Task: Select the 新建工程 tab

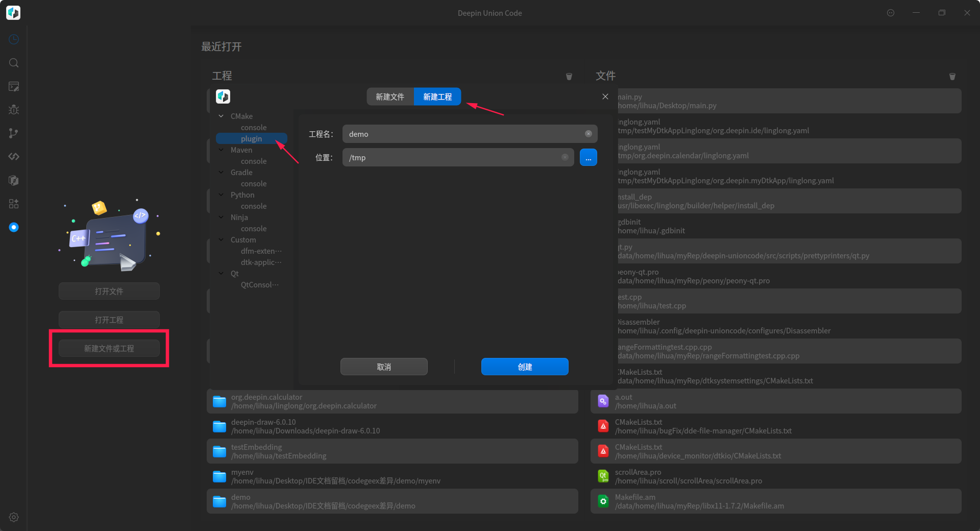Action: click(x=437, y=96)
